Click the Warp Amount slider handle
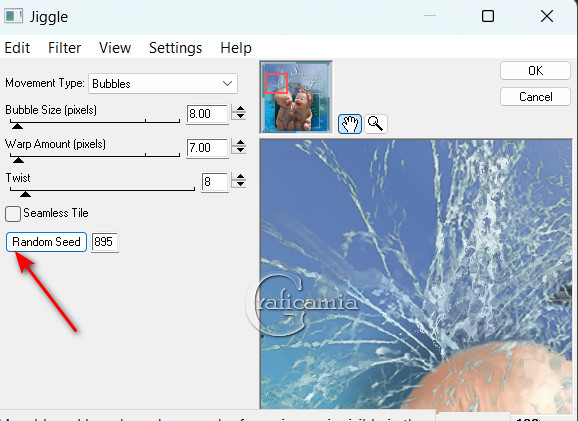The image size is (578, 421). coord(18,160)
